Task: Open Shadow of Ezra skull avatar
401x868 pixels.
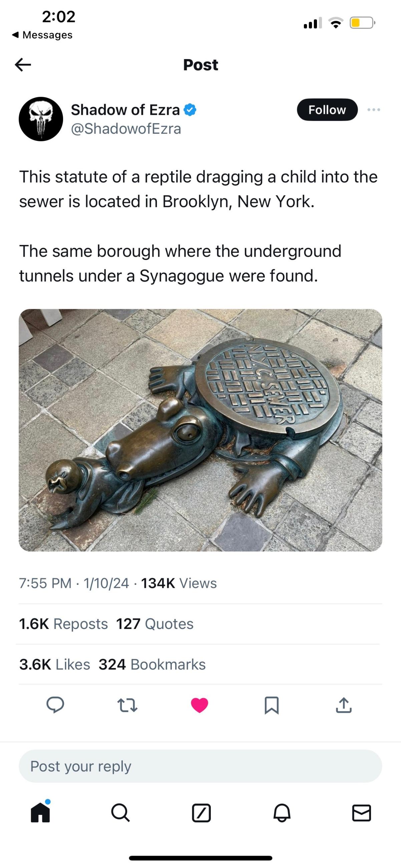Action: click(x=41, y=119)
